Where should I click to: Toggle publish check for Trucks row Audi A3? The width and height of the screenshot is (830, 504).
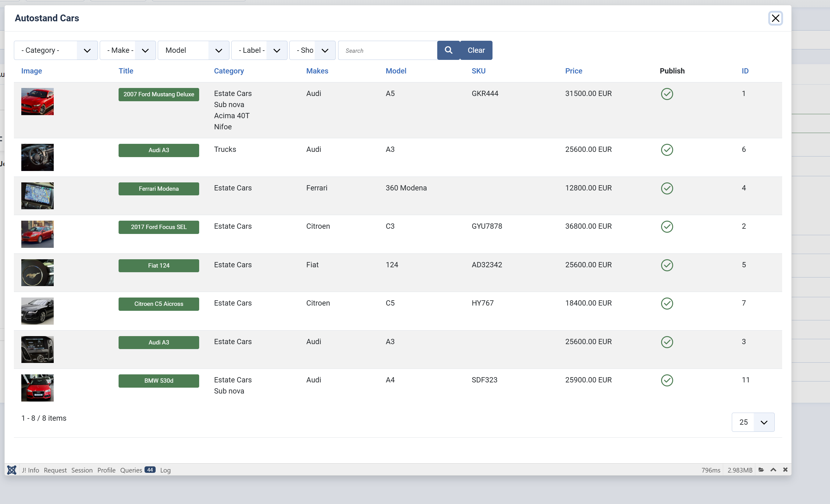(x=667, y=150)
